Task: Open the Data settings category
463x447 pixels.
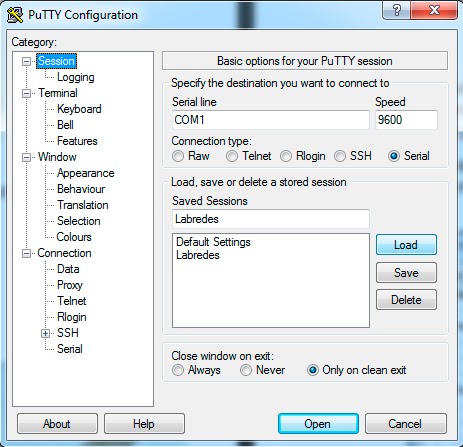Action: tap(68, 269)
